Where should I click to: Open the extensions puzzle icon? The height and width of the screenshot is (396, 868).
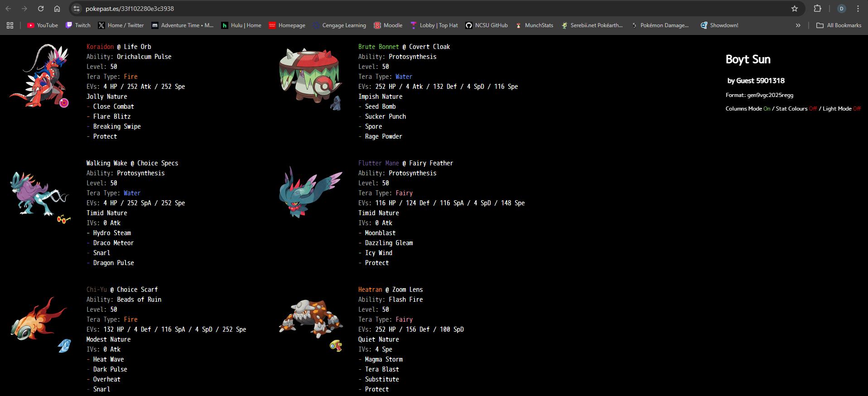point(817,9)
